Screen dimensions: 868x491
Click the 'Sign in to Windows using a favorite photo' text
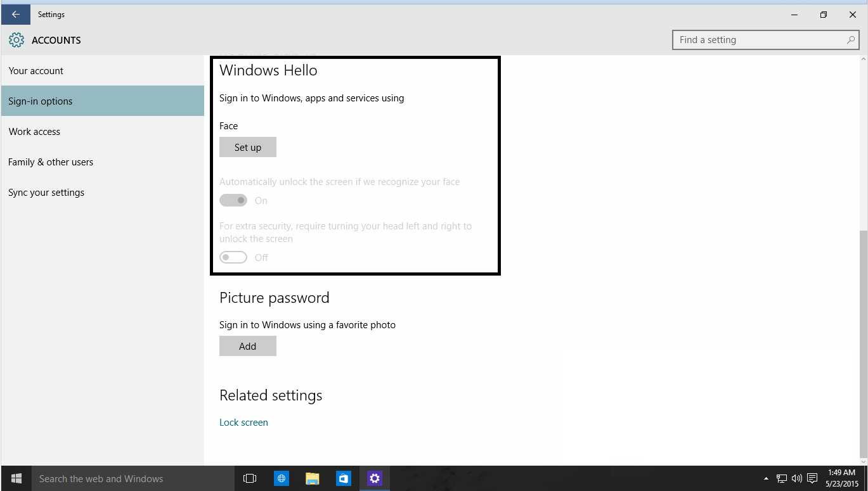[308, 325]
